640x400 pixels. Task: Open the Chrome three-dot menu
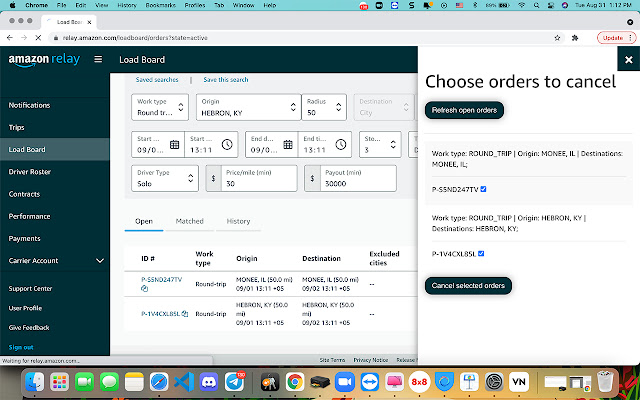tap(631, 38)
